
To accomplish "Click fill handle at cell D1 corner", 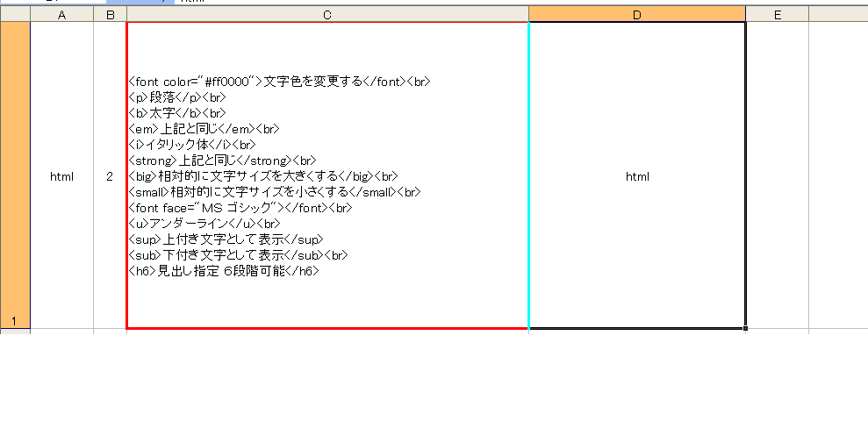I will [x=746, y=329].
